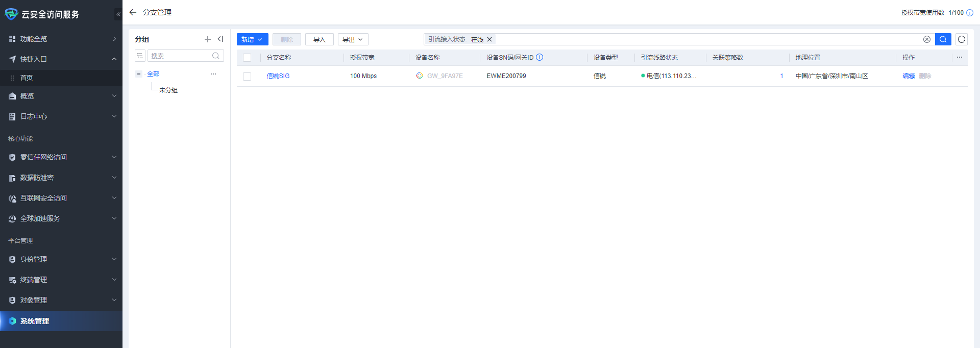Select 系统管理 in sidebar
980x348 pixels.
click(61, 321)
